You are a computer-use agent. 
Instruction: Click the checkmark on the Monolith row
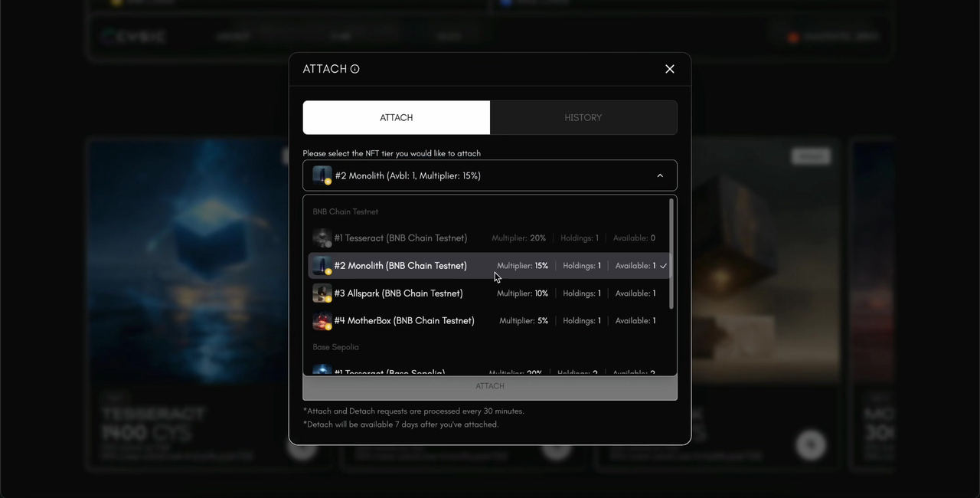pyautogui.click(x=664, y=266)
